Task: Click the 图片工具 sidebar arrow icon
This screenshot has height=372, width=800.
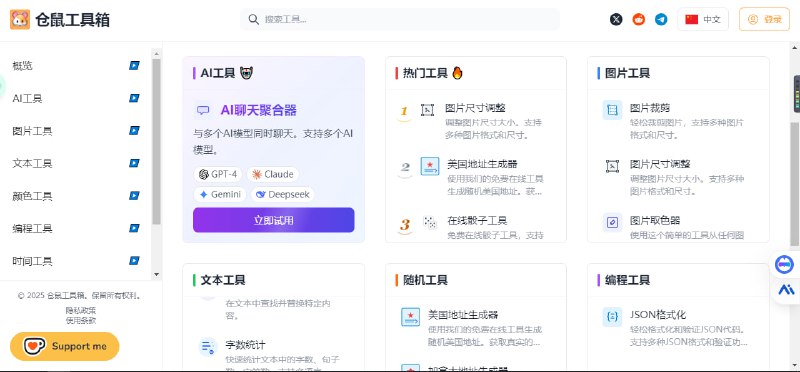Action: coord(134,131)
